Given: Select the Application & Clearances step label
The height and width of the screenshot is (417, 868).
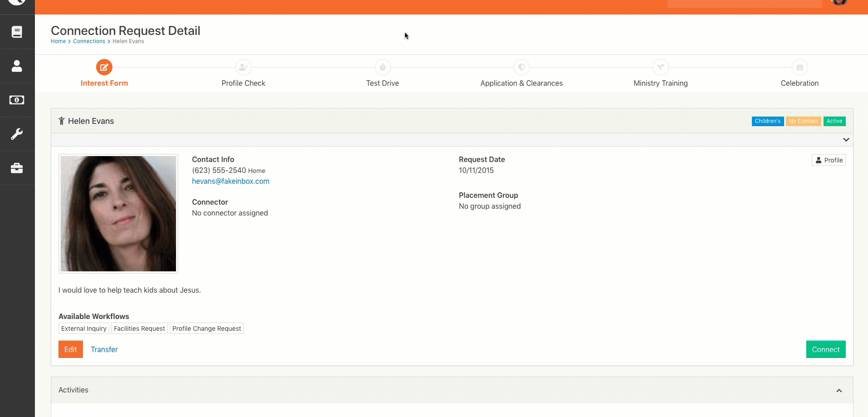Looking at the screenshot, I should (522, 83).
